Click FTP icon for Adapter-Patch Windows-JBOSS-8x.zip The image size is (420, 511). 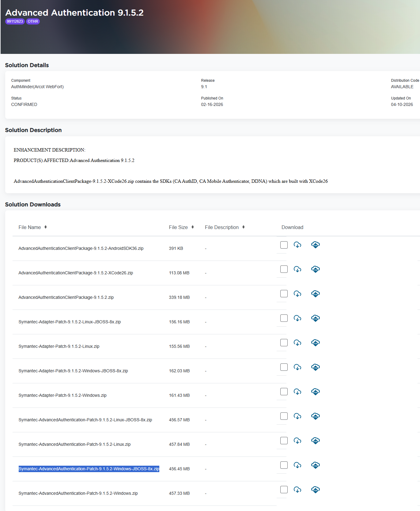coord(316,367)
